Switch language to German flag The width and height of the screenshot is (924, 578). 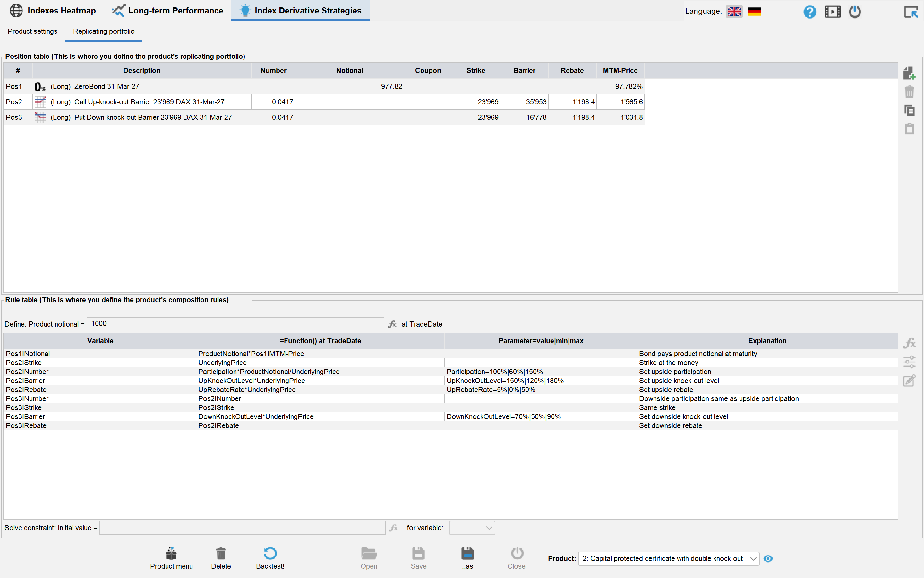tap(754, 12)
